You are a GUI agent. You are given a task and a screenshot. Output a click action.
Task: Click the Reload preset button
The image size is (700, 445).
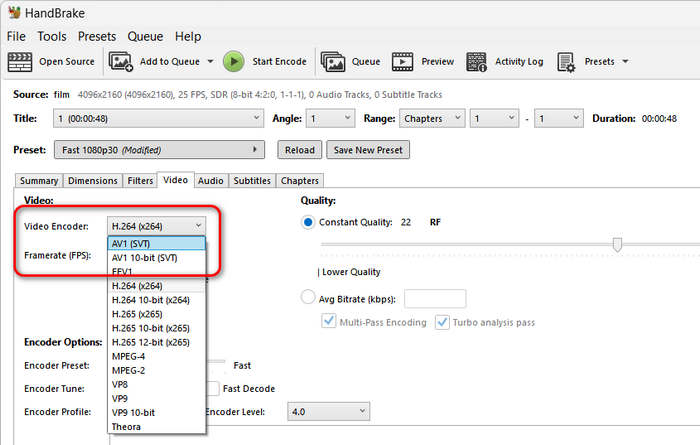300,150
